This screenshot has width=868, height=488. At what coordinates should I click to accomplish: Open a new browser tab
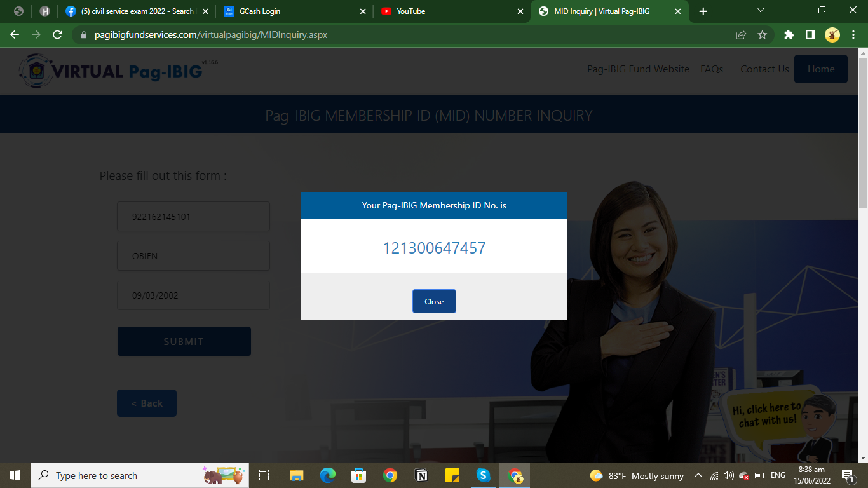point(703,11)
